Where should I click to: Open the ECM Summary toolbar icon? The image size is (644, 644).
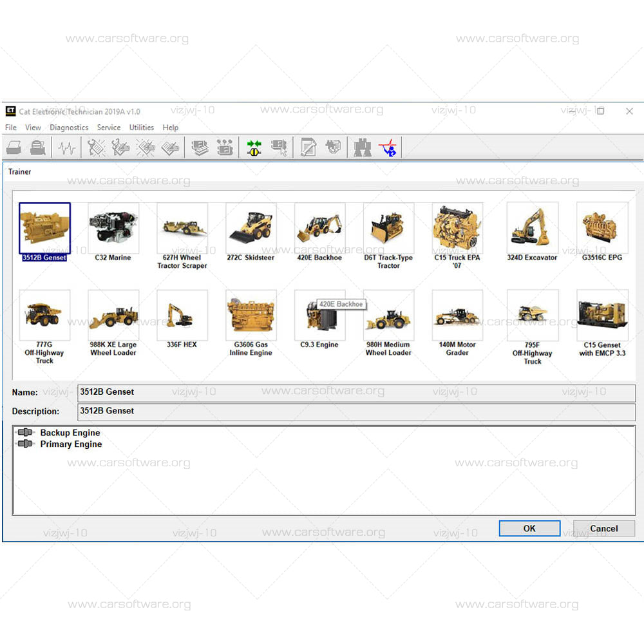[200, 147]
